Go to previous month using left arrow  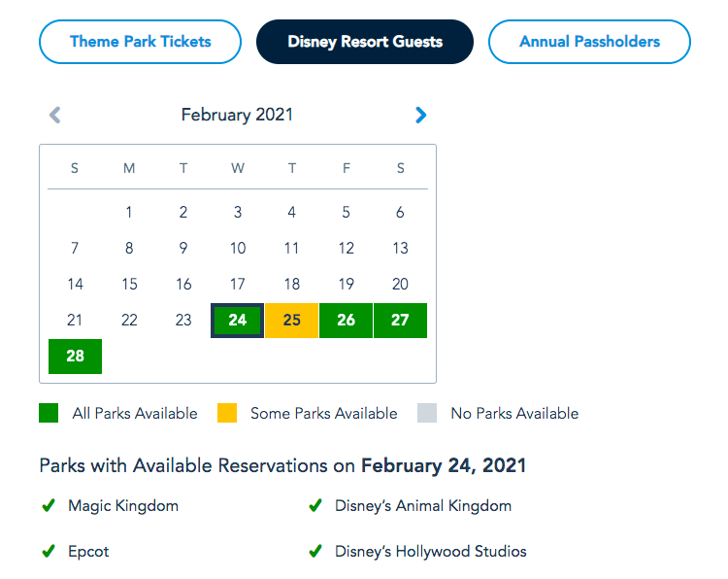point(55,115)
